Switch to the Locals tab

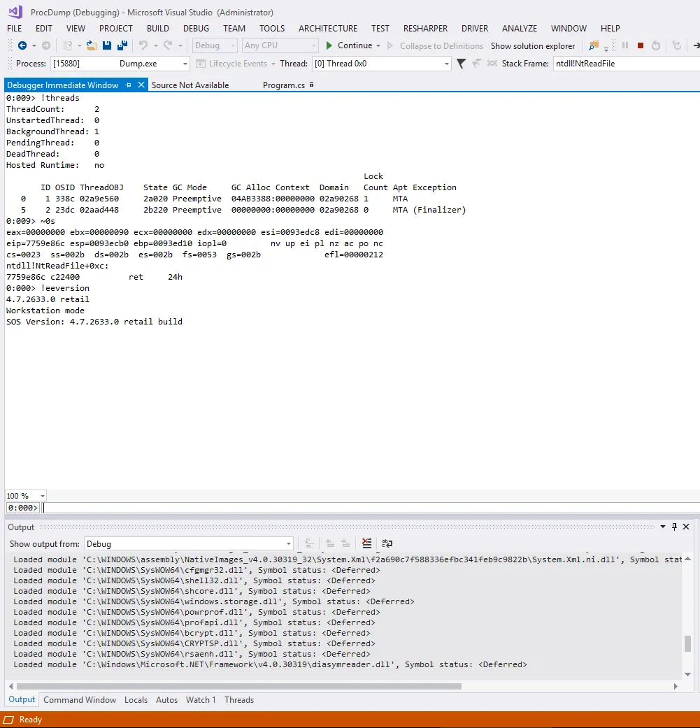point(136,700)
